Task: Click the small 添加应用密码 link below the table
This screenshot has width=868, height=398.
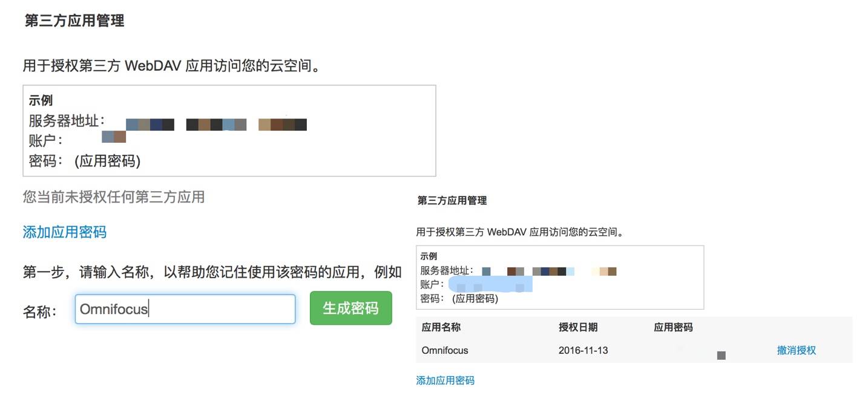Action: pos(445,380)
